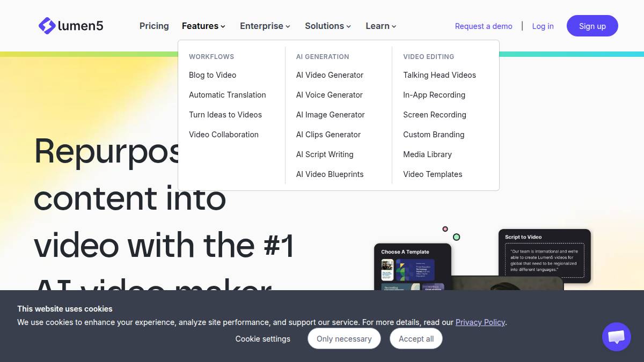This screenshot has width=644, height=362.
Task: Choose Only necessary cookies
Action: point(344,339)
